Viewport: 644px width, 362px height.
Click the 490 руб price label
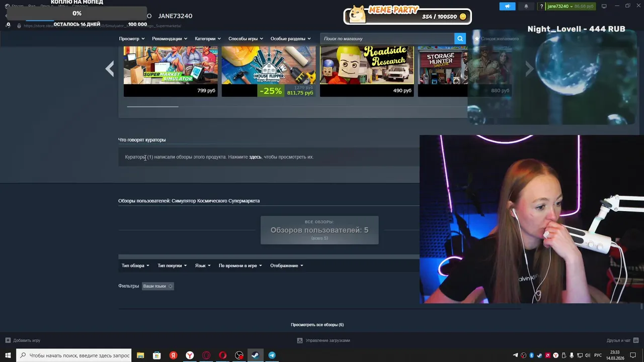click(x=403, y=90)
